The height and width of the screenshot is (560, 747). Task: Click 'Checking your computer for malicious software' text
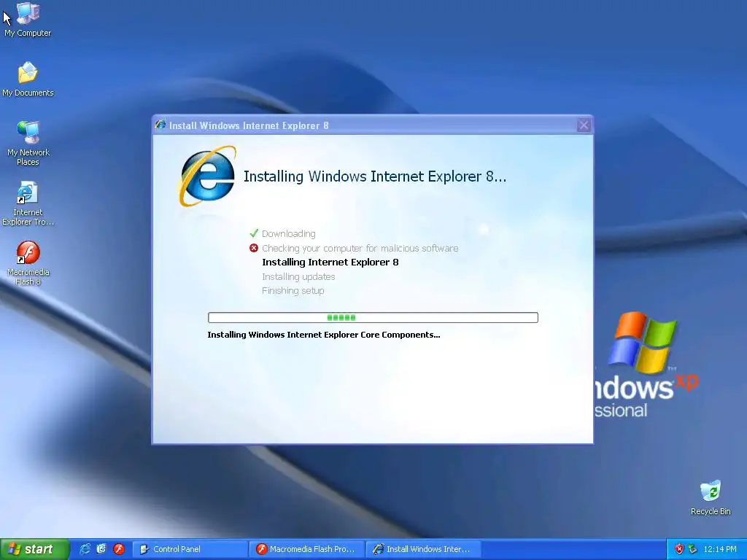pos(360,248)
